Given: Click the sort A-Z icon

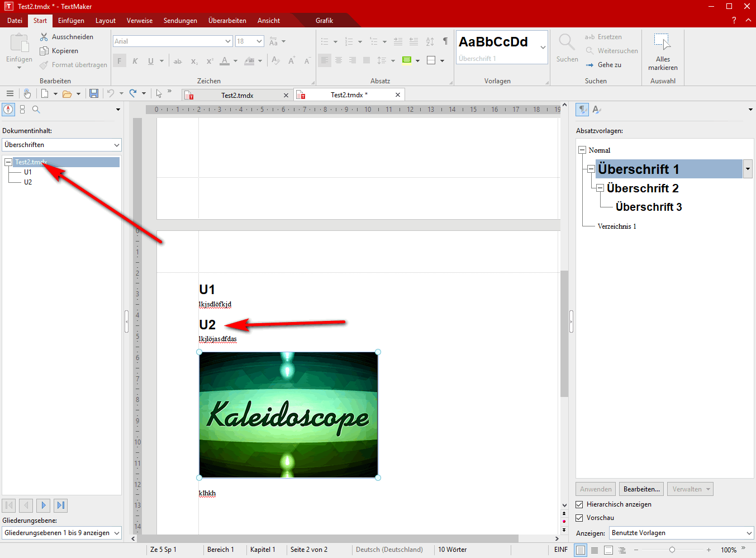Looking at the screenshot, I should (430, 41).
